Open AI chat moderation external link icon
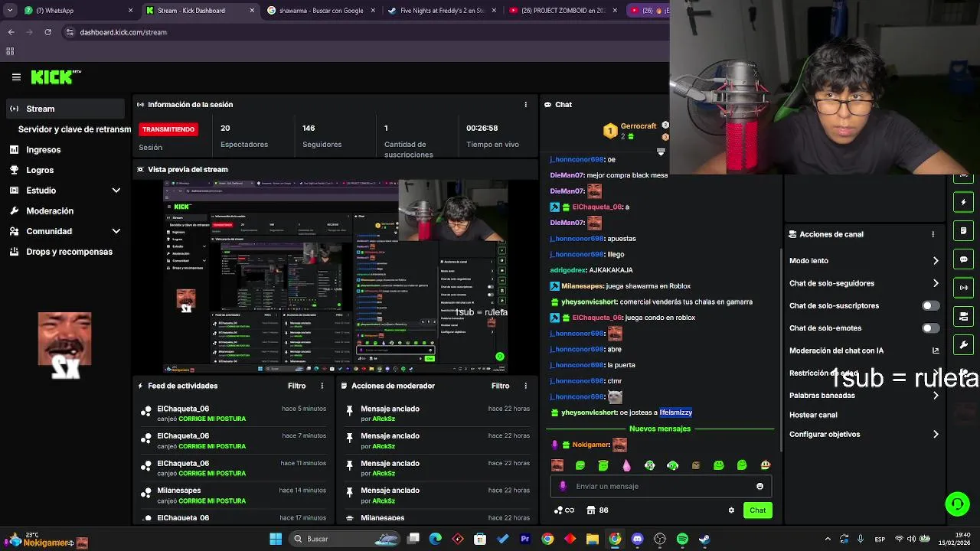Screen dimensions: 980x551 936,350
